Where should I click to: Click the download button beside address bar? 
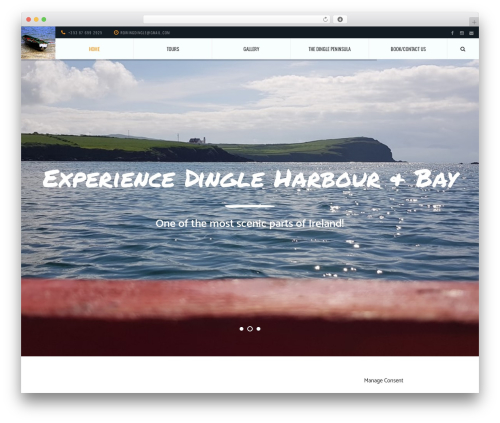click(x=340, y=20)
